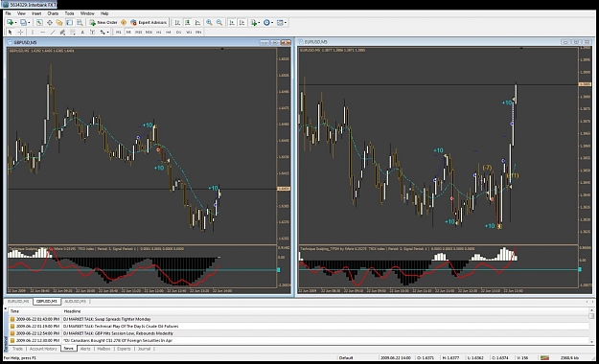This screenshot has height=364, width=599.
Task: Select the equidistant channel tool
Action: coord(62,33)
